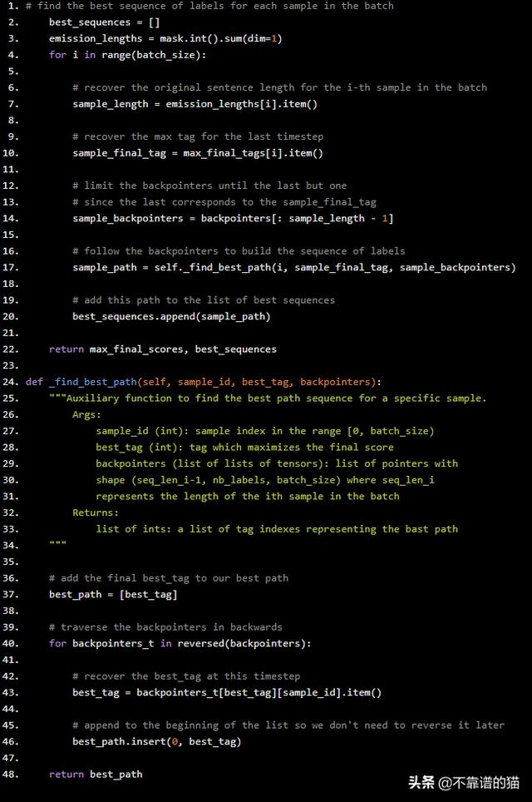The height and width of the screenshot is (802, 532).
Task: Click 'for i in range(batch_size):' on line 4
Action: [128, 55]
